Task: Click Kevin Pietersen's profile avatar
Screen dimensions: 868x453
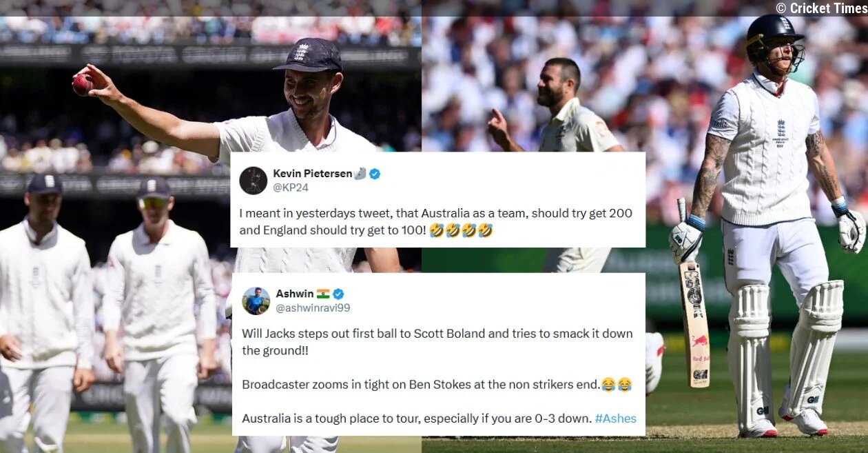Action: (253, 181)
